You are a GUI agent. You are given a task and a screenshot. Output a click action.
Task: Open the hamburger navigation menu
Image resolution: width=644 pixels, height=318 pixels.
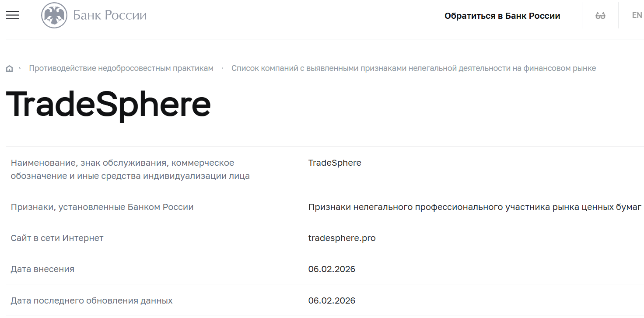[13, 15]
